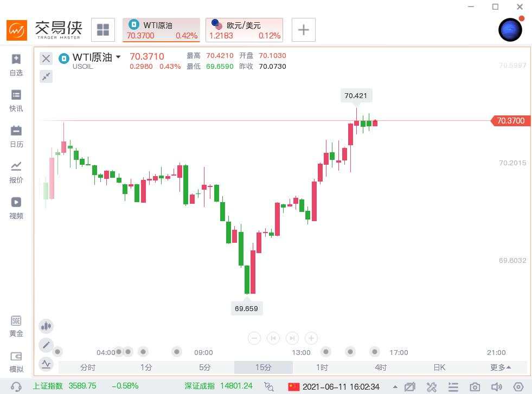Screen dimensions: 532x394
Task: Click event marker left of 04:00
Action: click(x=57, y=352)
